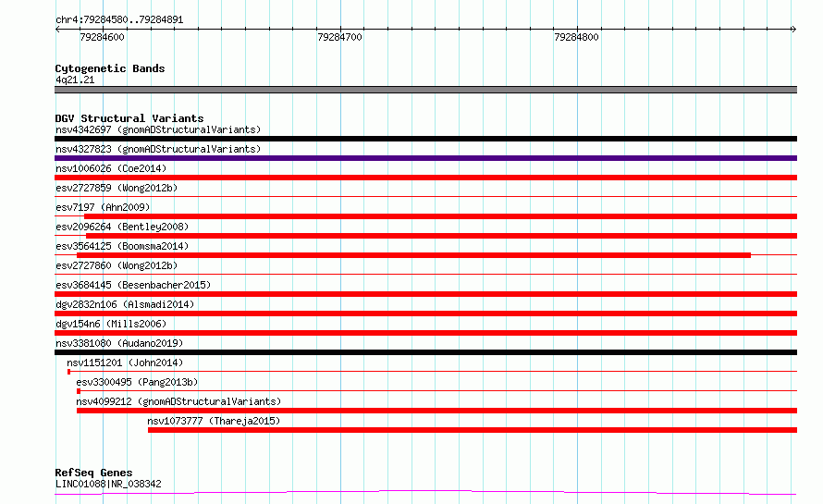Viewport: 823px width, 504px height.
Task: Click the right arrow on the ruler
Action: (793, 30)
